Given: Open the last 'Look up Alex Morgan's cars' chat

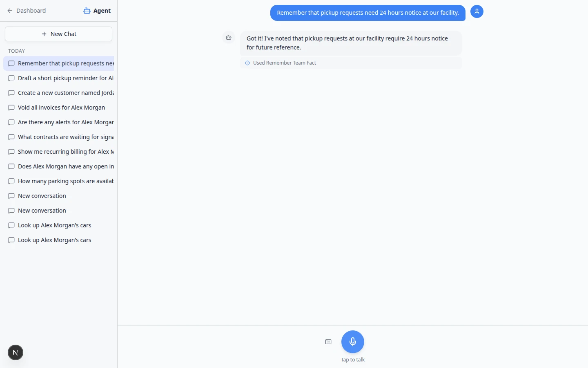Looking at the screenshot, I should point(59,240).
